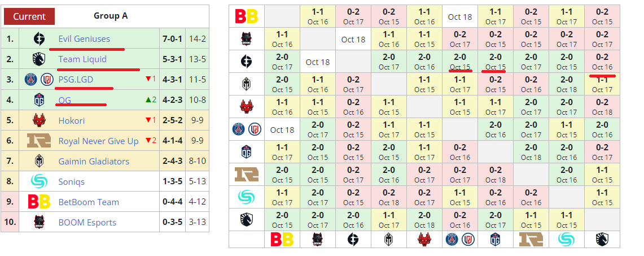Click the green up arrow in the OG row
644x256 pixels.
coord(148,100)
